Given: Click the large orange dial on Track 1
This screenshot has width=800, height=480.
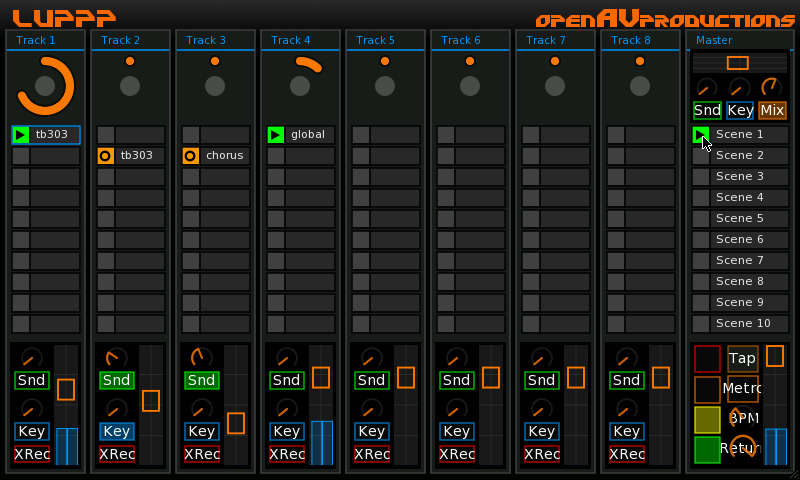Looking at the screenshot, I should pos(45,85).
